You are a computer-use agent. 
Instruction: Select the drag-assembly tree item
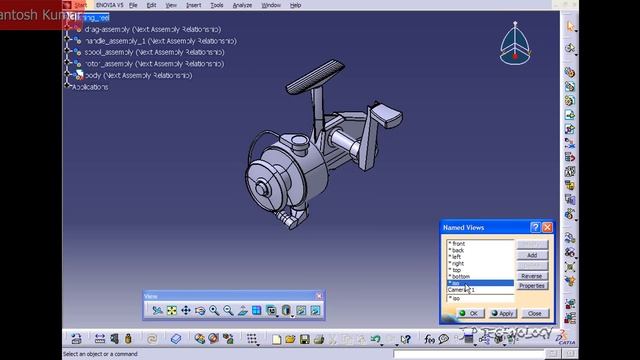tap(153, 29)
